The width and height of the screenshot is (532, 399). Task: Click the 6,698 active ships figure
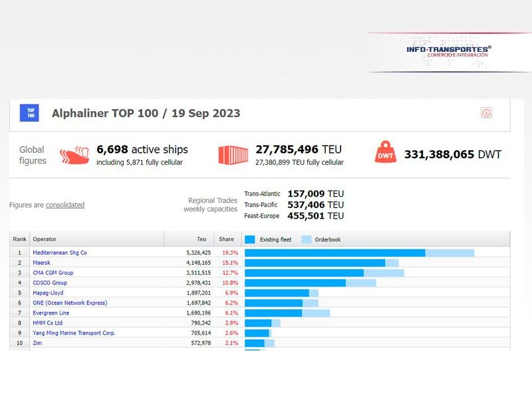coord(142,149)
